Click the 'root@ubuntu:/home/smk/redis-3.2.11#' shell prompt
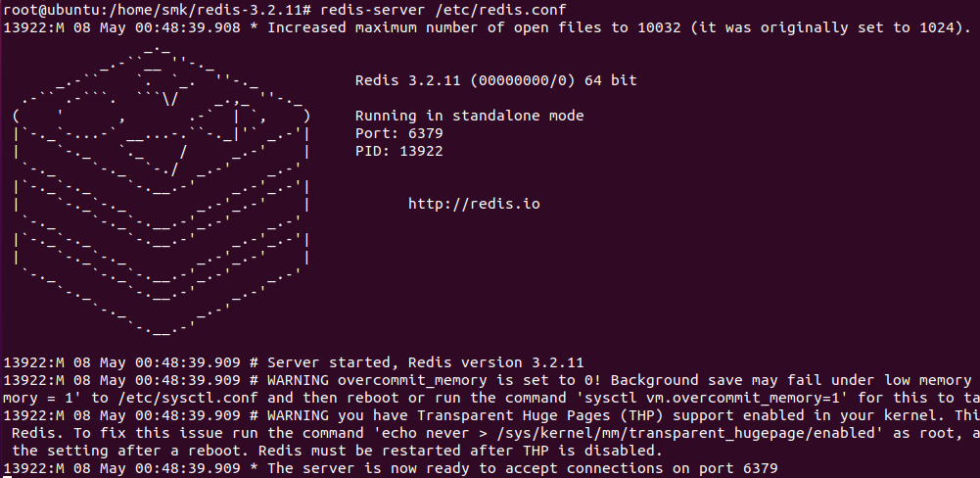The width and height of the screenshot is (980, 478). pos(158,10)
